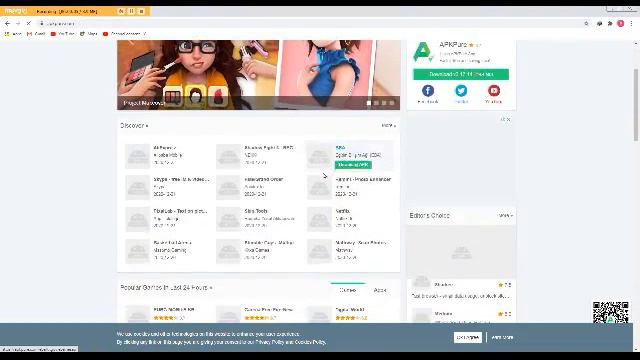Go back using the browser back arrow
The height and width of the screenshot is (360, 640).
(7, 24)
